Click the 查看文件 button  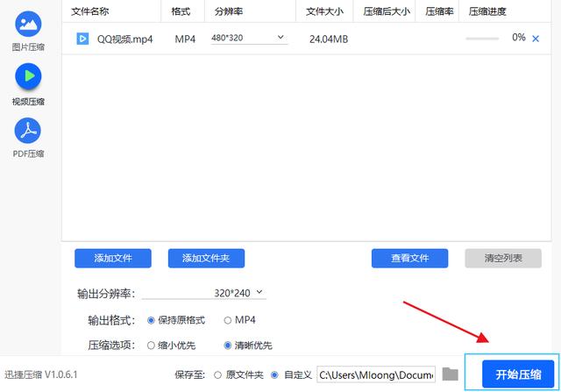pos(409,258)
